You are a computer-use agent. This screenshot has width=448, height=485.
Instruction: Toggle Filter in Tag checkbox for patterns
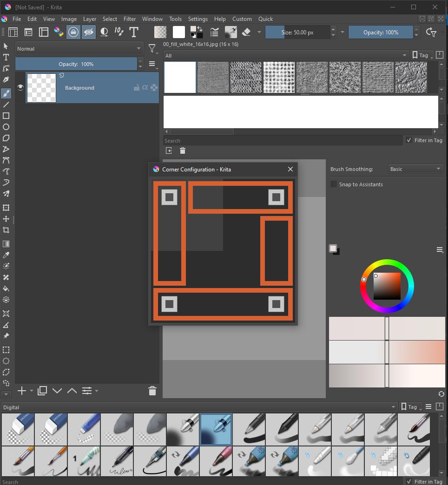409,140
